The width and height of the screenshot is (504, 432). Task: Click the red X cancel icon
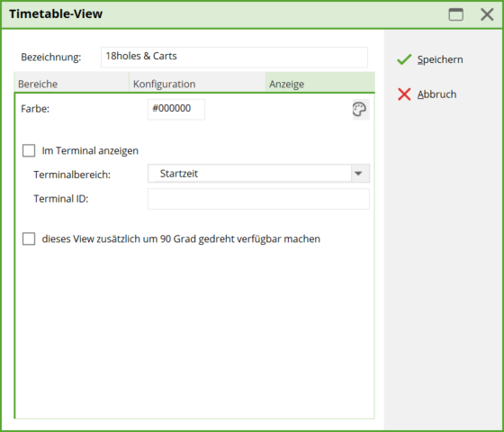click(404, 94)
